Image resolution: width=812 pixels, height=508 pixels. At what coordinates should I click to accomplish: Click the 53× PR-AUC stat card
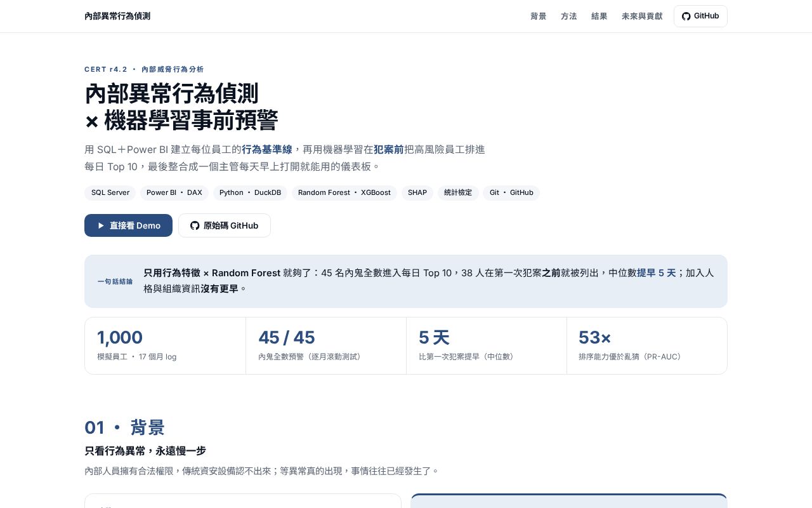pyautogui.click(x=646, y=346)
